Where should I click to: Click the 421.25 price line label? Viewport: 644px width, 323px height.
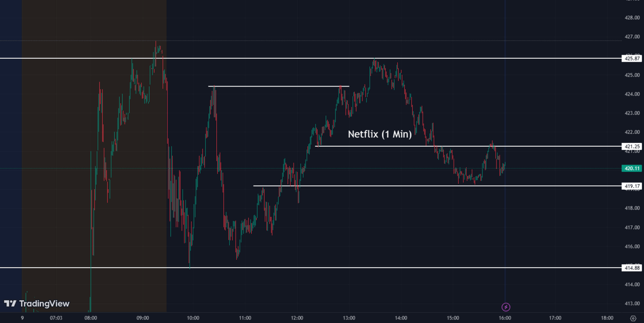[x=632, y=146]
